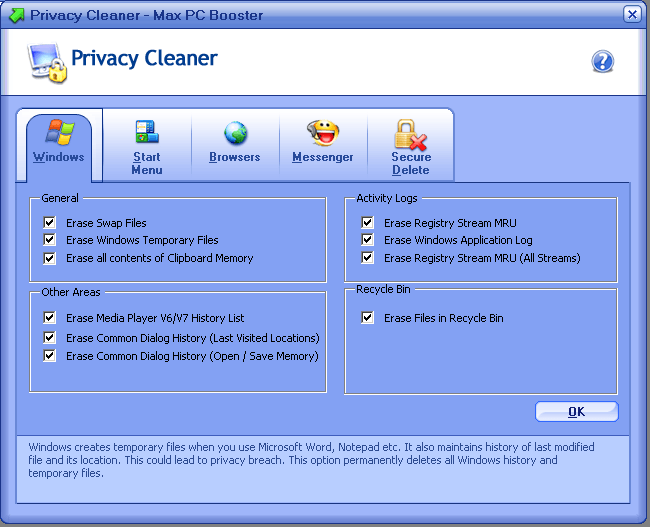650x527 pixels.
Task: Uncheck Erase Swap Files
Action: click(x=49, y=222)
